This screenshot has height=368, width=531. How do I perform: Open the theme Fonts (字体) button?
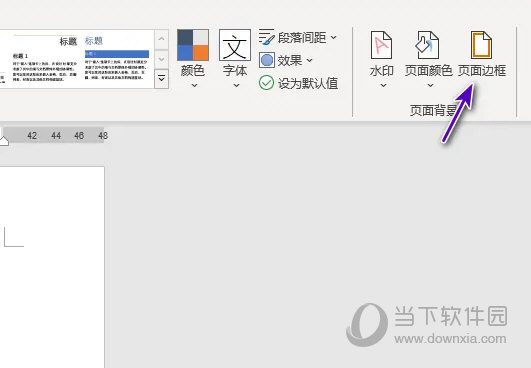235,45
